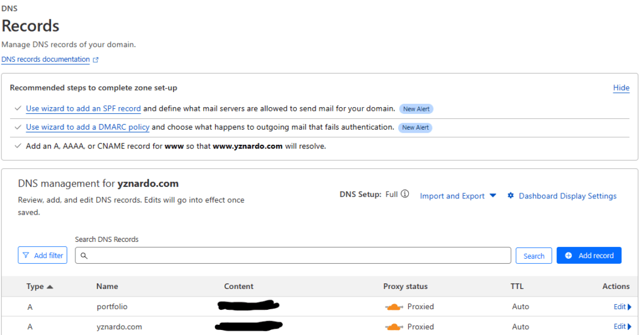Click the DNS Setup info icon
Screen dimensions: 644x335
pyautogui.click(x=405, y=195)
